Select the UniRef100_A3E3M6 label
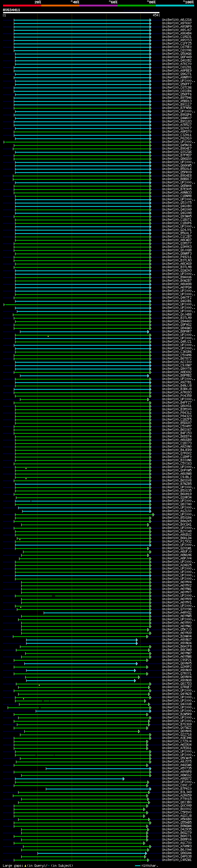Screen dimensions: 197x868 point(177,738)
